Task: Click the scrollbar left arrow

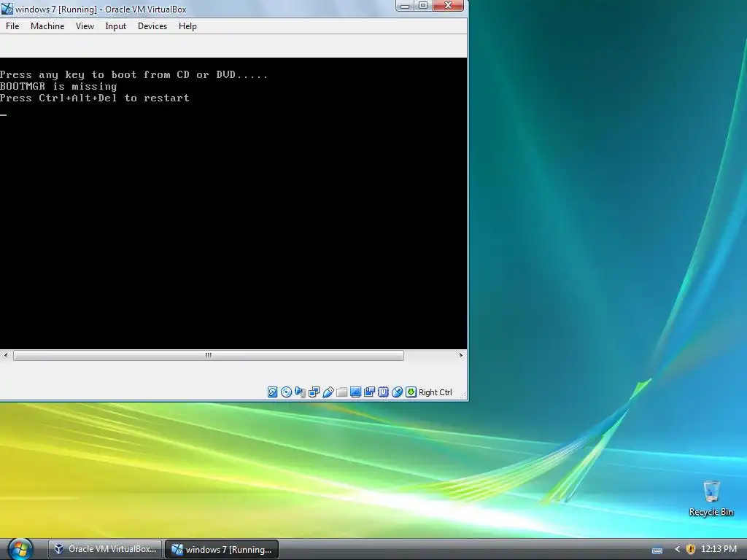Action: click(x=6, y=355)
